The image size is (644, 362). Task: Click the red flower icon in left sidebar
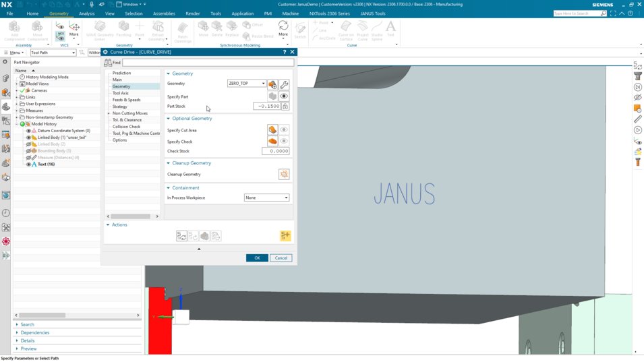coord(6,241)
